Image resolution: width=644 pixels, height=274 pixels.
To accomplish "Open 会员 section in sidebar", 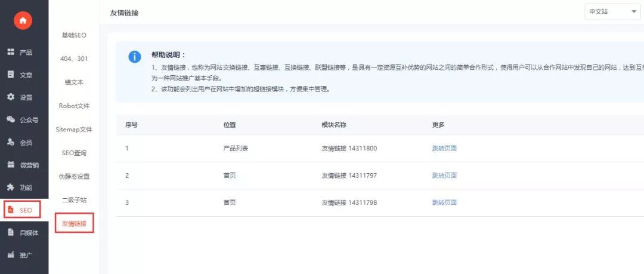I will [x=24, y=143].
